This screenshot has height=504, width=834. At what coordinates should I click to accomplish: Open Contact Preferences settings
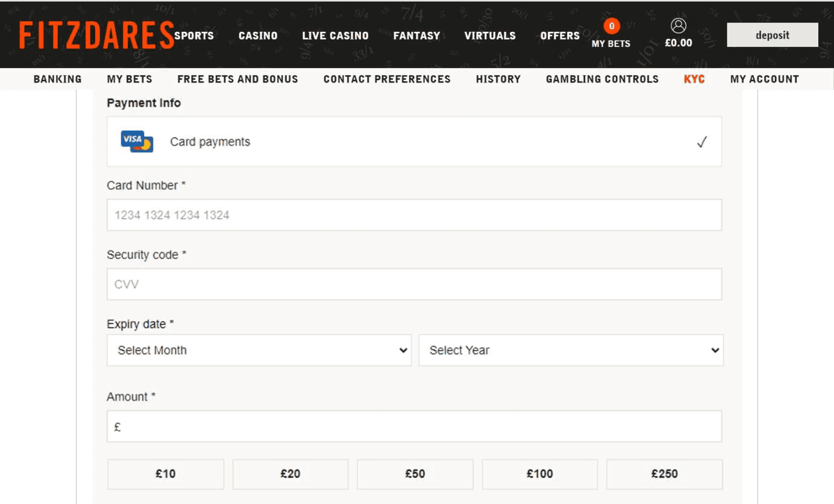[386, 79]
